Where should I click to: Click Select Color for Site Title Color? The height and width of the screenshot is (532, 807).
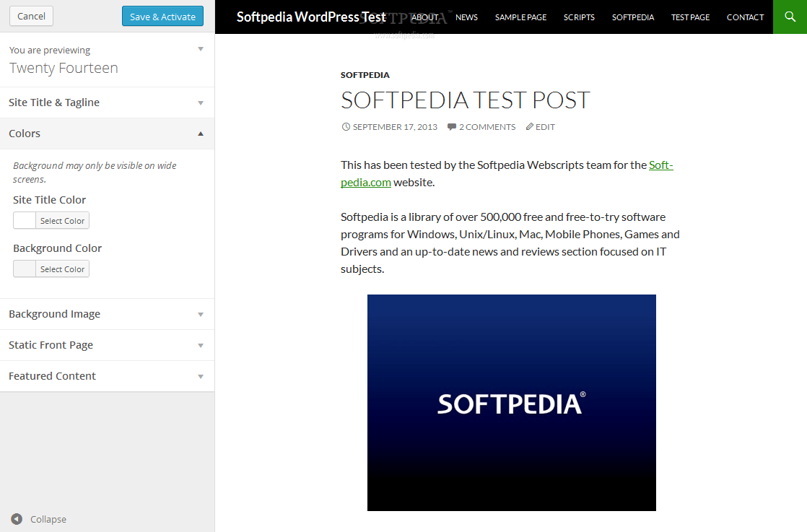coord(62,221)
